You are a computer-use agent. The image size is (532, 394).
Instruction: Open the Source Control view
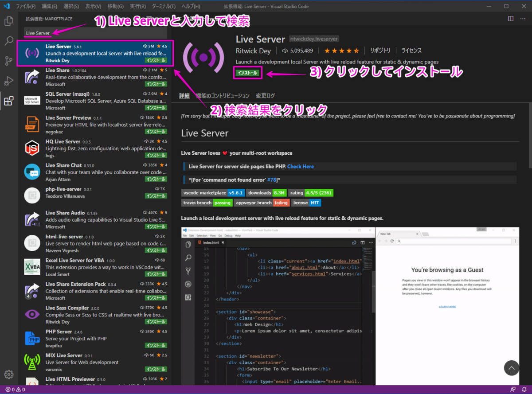pyautogui.click(x=8, y=61)
